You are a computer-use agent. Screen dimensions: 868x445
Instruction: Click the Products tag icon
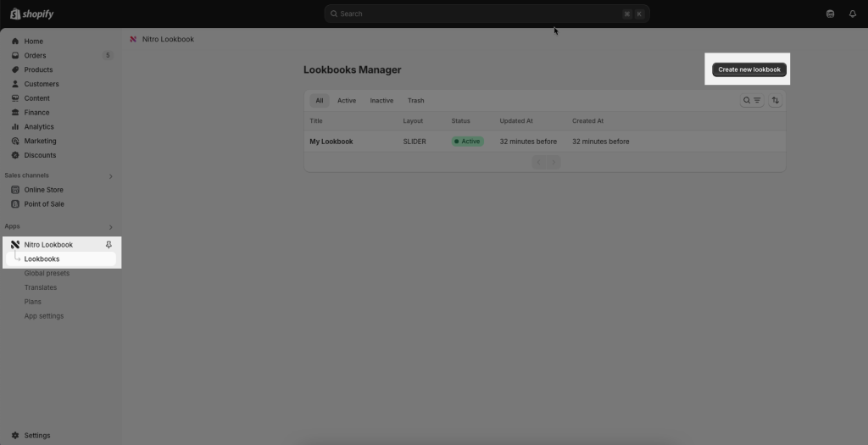(15, 70)
